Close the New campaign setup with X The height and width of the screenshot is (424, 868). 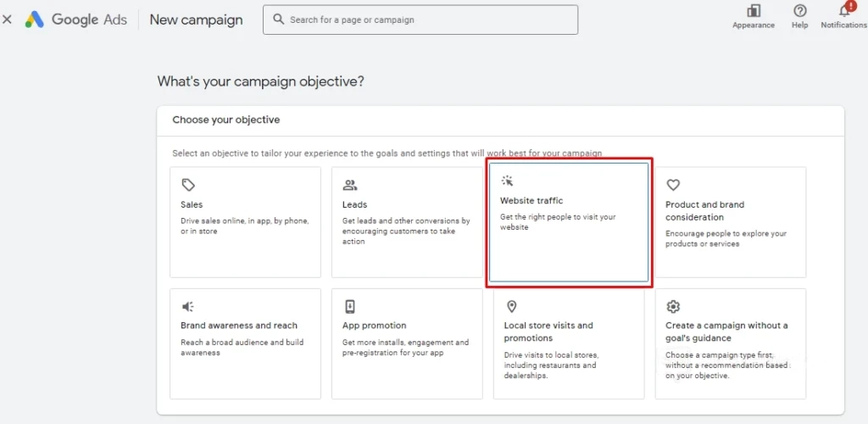click(7, 20)
